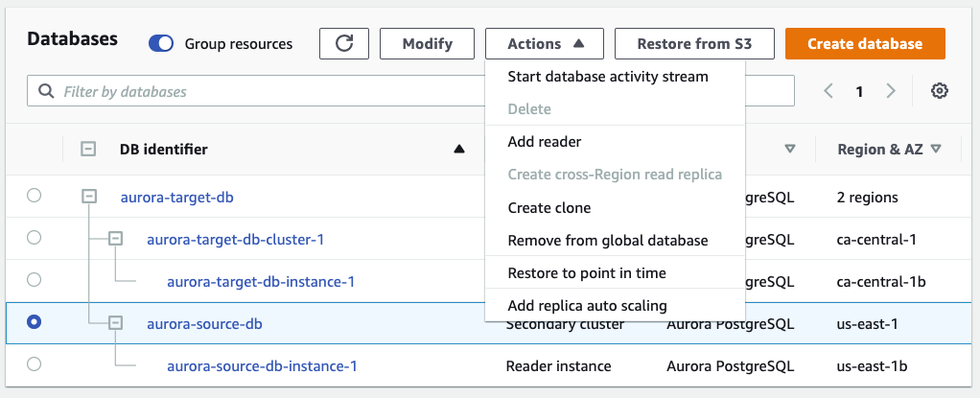
Task: Select Create clone from Actions menu
Action: pos(548,207)
